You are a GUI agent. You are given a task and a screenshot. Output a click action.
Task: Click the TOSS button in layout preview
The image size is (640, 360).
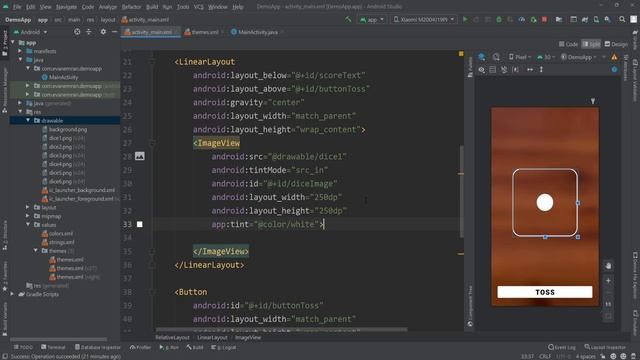[545, 292]
